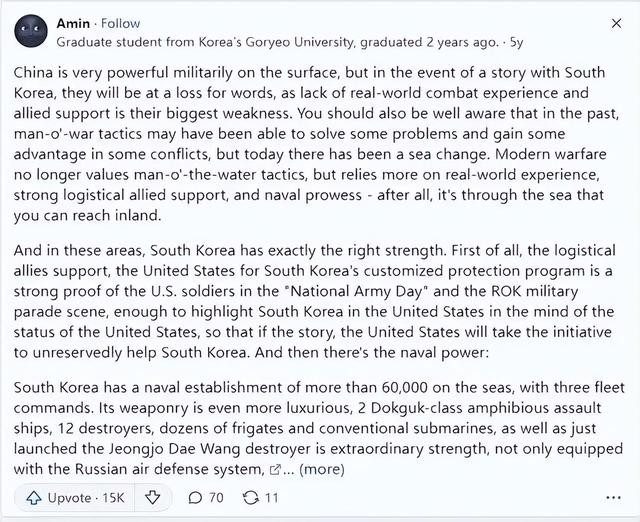640x522 pixels.
Task: Expand the answer via (more)
Action: (322, 469)
